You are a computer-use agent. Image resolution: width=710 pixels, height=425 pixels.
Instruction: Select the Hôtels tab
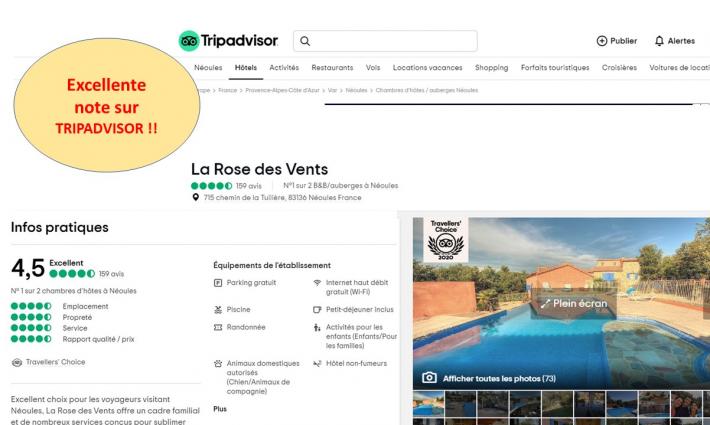click(246, 67)
